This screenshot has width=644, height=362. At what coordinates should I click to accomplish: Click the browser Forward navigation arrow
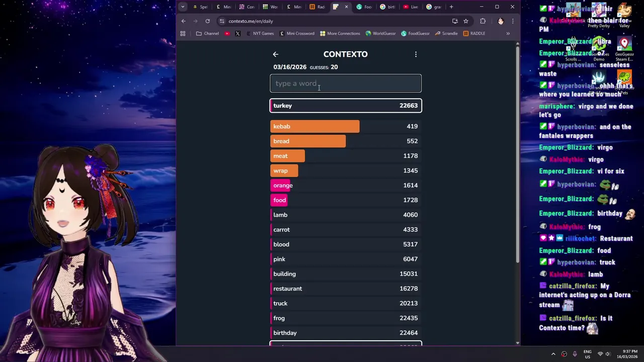(196, 21)
